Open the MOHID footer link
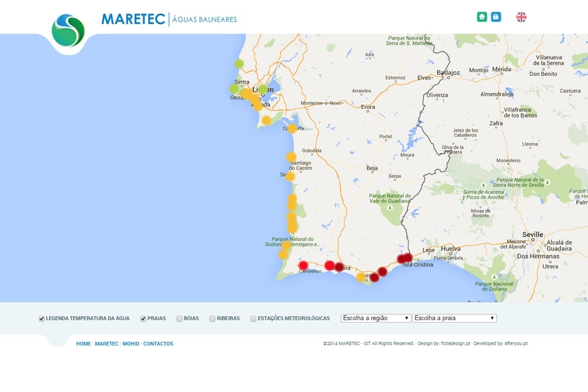The image size is (588, 392). pyautogui.click(x=131, y=344)
